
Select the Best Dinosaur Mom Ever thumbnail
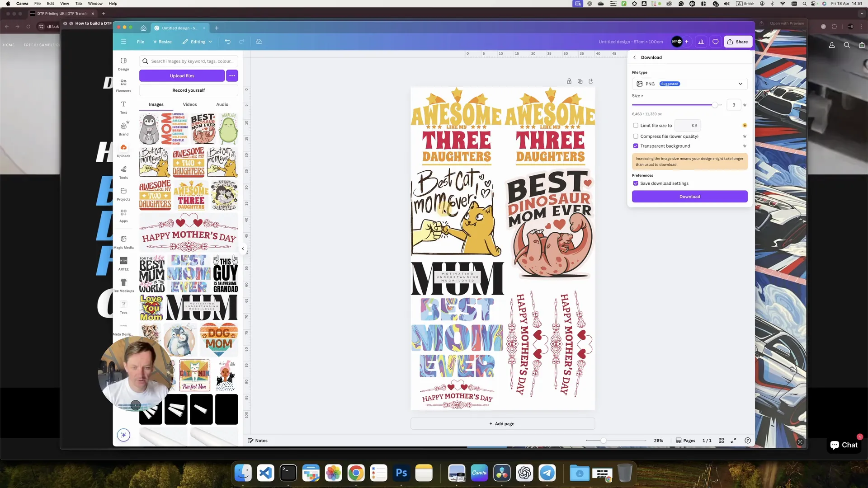click(x=203, y=128)
